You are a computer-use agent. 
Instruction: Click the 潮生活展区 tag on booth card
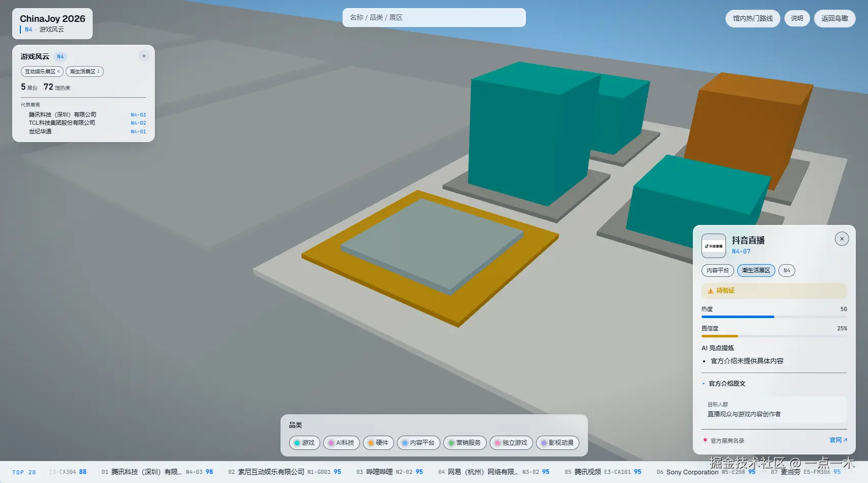point(756,270)
